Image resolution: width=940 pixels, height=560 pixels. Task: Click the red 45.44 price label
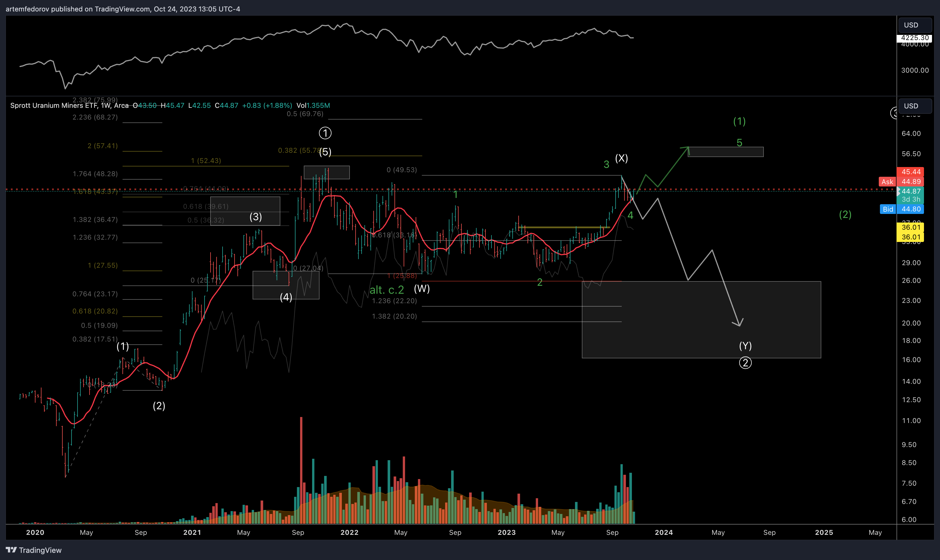(x=911, y=172)
